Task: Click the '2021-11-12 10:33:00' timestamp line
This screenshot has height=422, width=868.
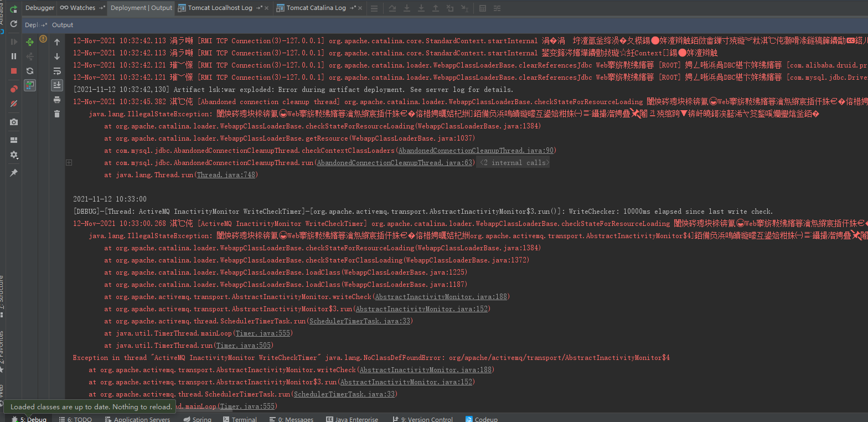Action: pos(110,199)
